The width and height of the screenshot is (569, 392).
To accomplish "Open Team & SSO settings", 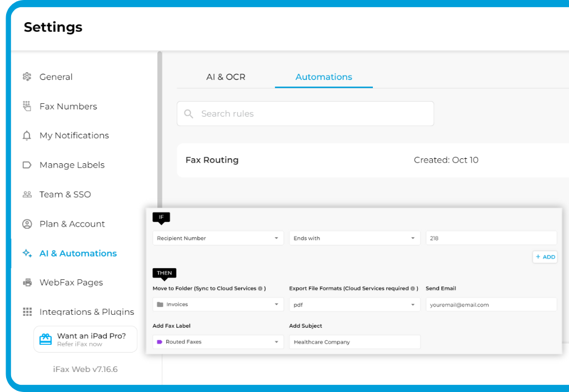I will coord(65,194).
